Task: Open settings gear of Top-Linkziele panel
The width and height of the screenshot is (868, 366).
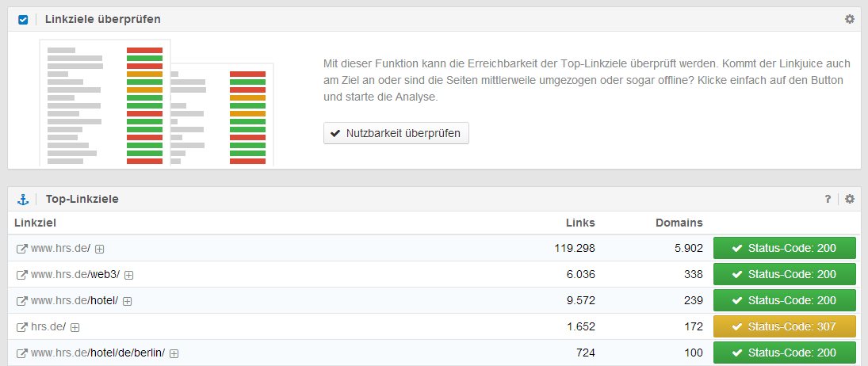Action: click(850, 199)
